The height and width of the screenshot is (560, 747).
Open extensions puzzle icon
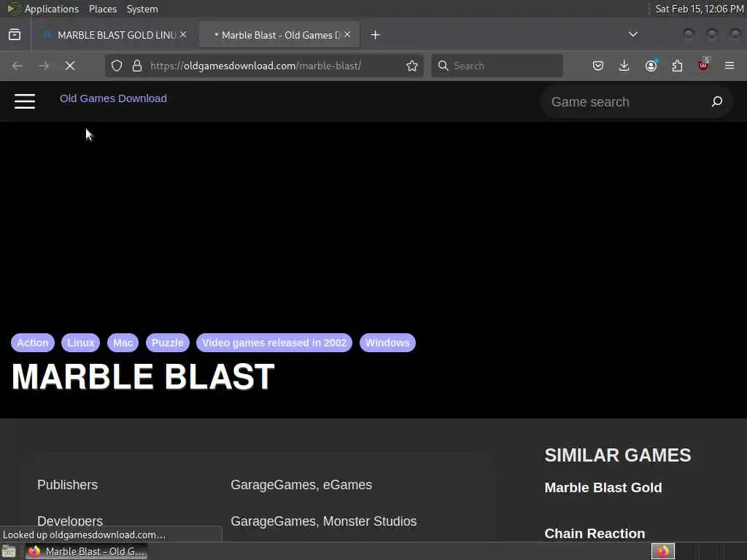677,66
